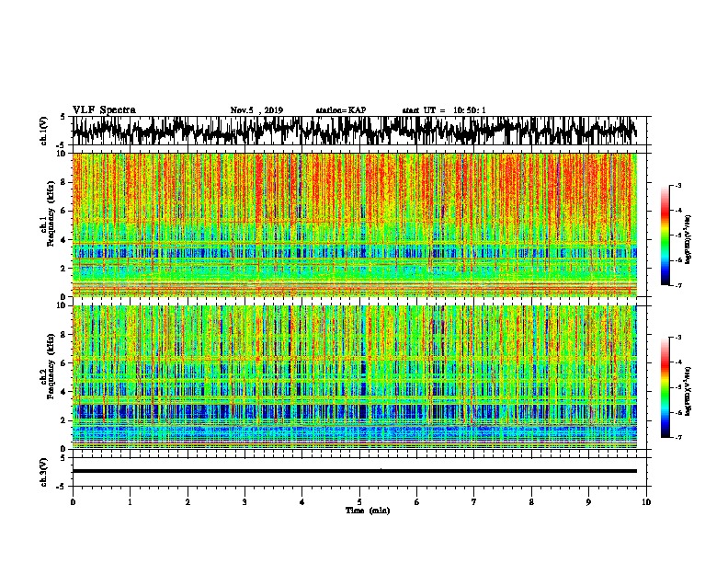Click time axis tick label "3"
The height and width of the screenshot is (563, 728).
[x=245, y=502]
